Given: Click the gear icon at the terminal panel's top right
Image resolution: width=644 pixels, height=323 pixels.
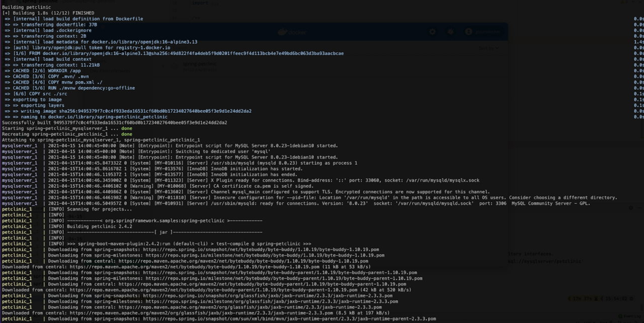Looking at the screenshot, I should (631, 208).
